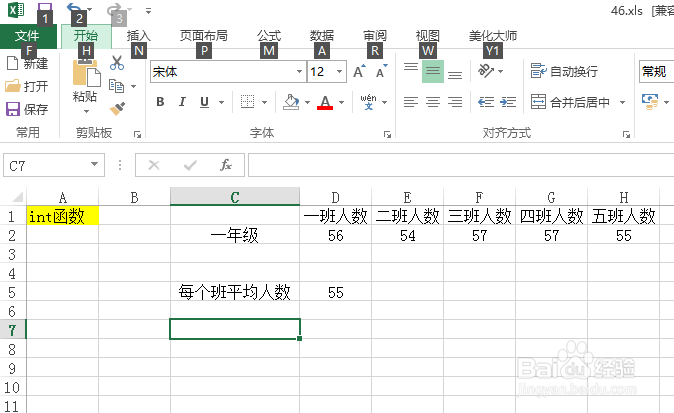Click the 合并后居中 merge and center button
674x413 pixels.
click(570, 102)
